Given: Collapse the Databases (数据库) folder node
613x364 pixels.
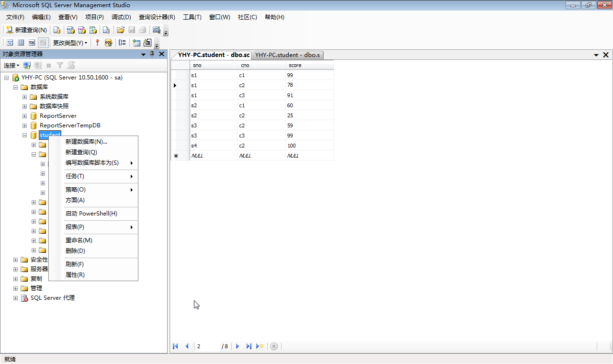Looking at the screenshot, I should (x=15, y=87).
